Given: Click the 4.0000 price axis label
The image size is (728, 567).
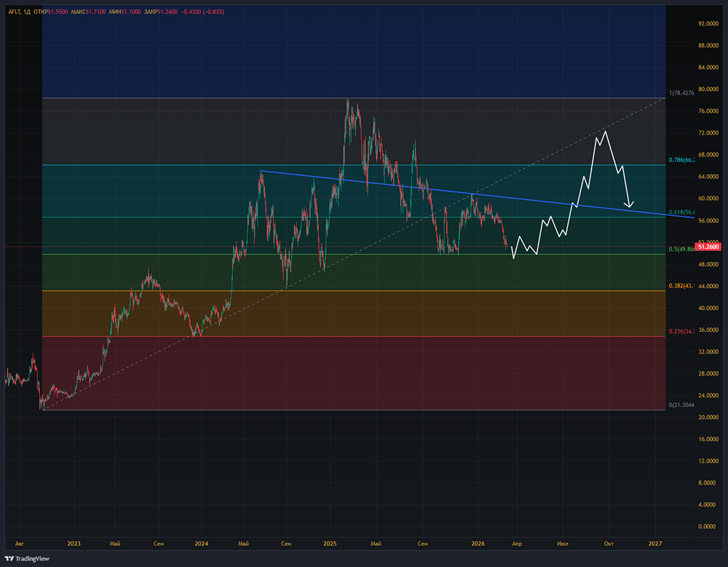Looking at the screenshot, I should click(x=708, y=505).
